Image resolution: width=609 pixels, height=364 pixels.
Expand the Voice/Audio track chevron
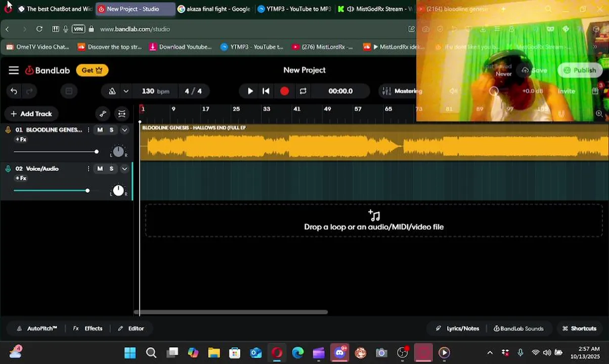[x=124, y=169]
